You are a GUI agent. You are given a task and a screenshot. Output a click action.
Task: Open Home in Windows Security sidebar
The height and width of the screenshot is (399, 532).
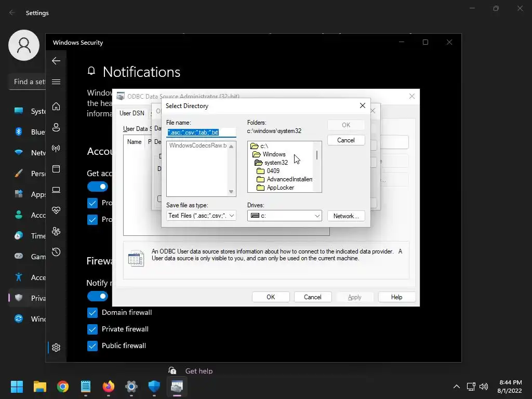56,107
